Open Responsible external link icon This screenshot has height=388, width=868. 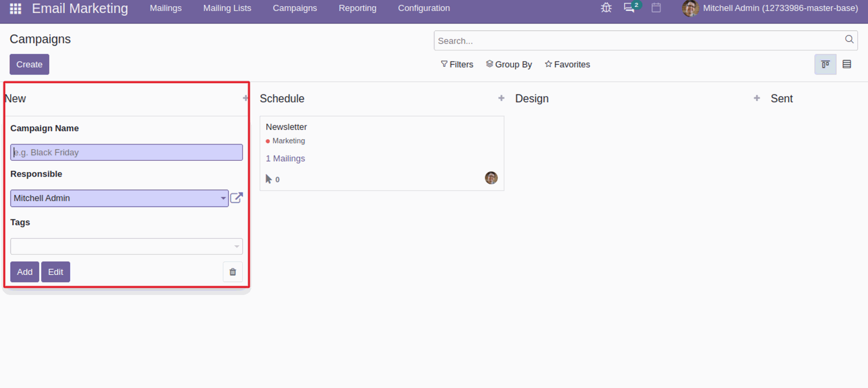[236, 198]
